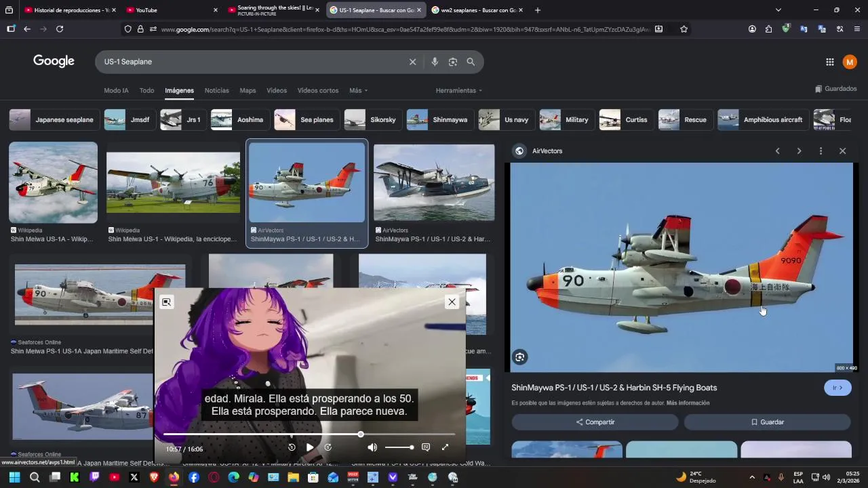
Task: Show hidden system tray icons
Action: coord(751,477)
